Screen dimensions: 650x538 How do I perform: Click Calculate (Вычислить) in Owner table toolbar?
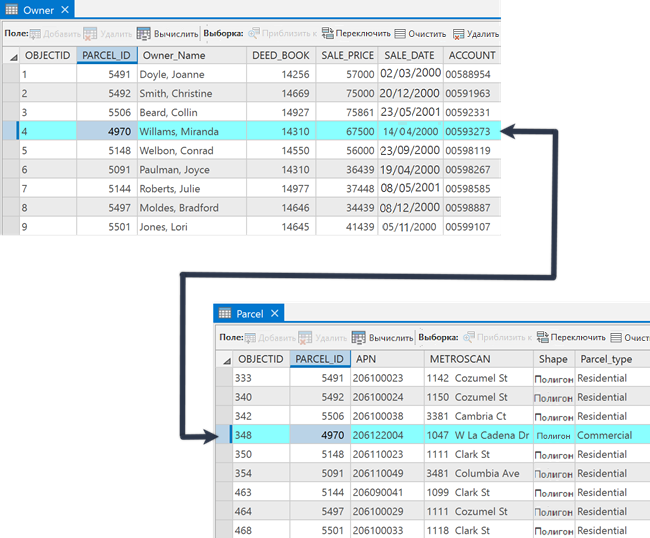[166, 33]
